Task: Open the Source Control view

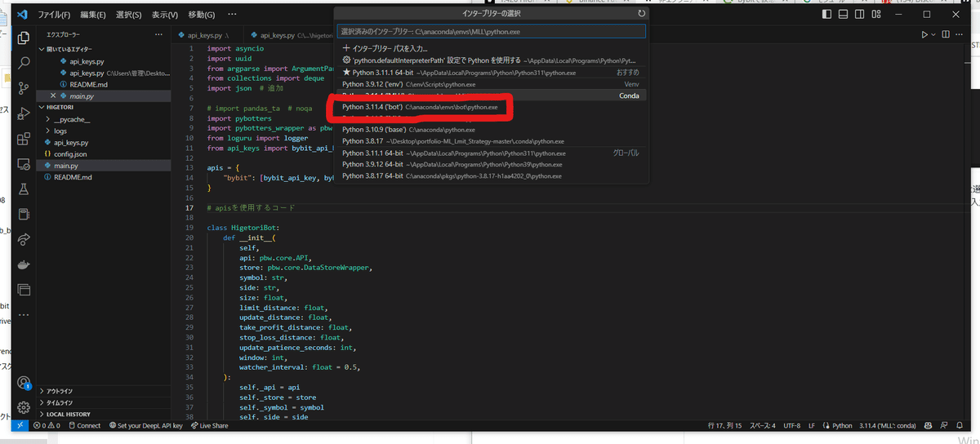Action: pyautogui.click(x=24, y=87)
